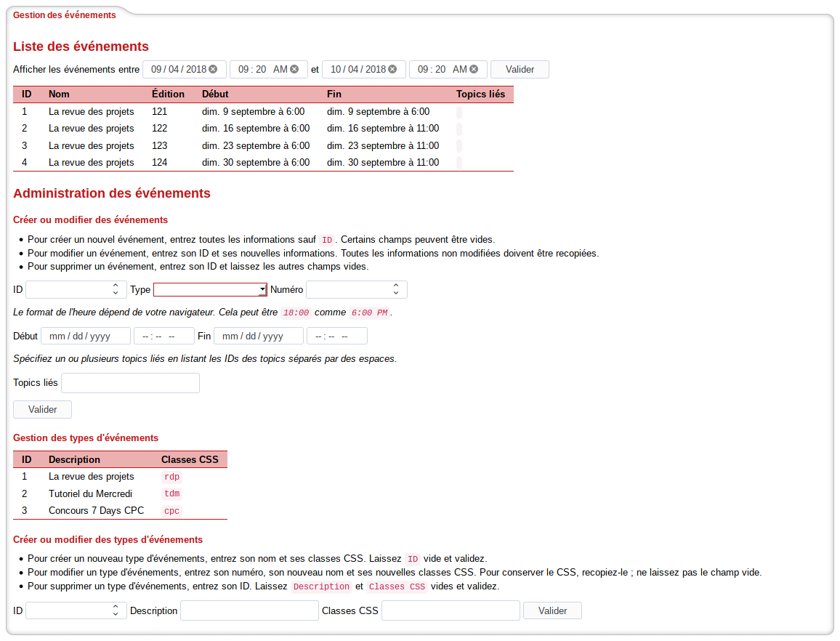Viewport: 840px width, 641px height.
Task: Click the 'tdm' CSS class badge
Action: [172, 493]
